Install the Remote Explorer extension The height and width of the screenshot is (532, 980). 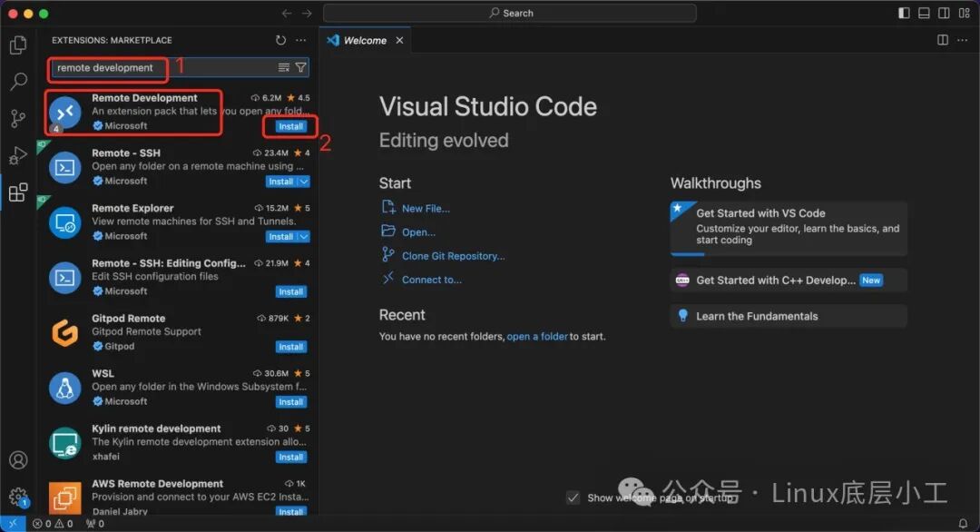coord(280,236)
